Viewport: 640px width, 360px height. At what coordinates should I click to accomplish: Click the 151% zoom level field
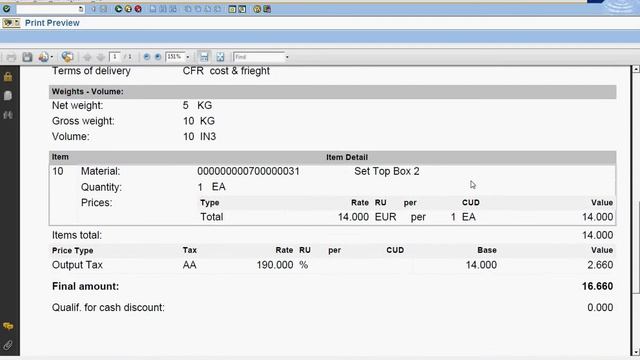tap(175, 57)
